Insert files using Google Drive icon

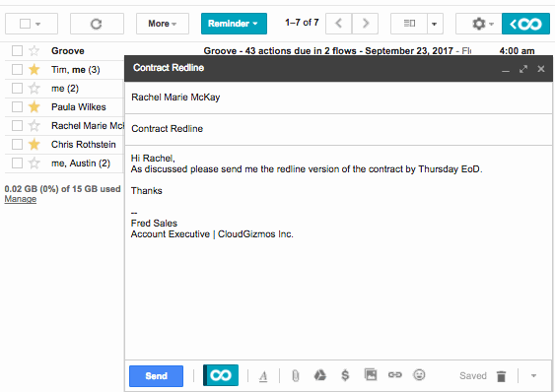click(320, 375)
